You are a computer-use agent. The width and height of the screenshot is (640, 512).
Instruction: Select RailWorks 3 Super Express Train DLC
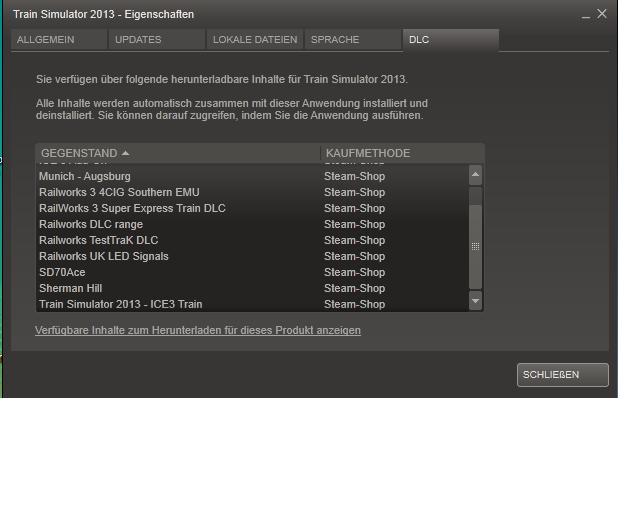click(252, 208)
